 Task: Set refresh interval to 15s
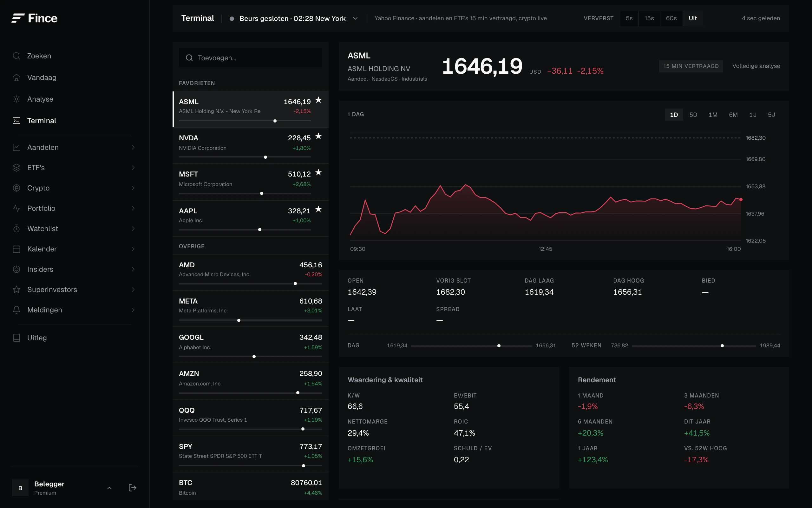pyautogui.click(x=649, y=18)
